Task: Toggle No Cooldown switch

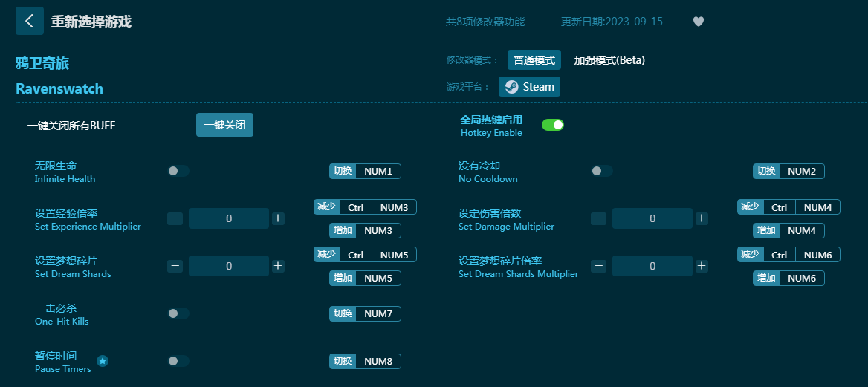Action: tap(602, 171)
